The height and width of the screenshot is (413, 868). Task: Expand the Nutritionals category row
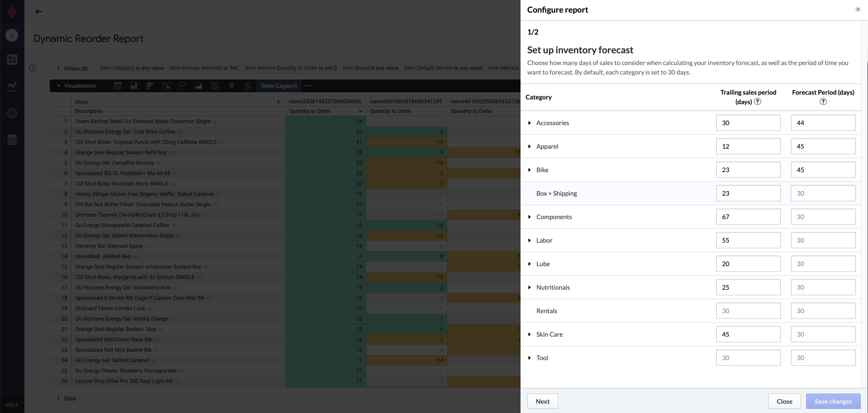(x=530, y=287)
